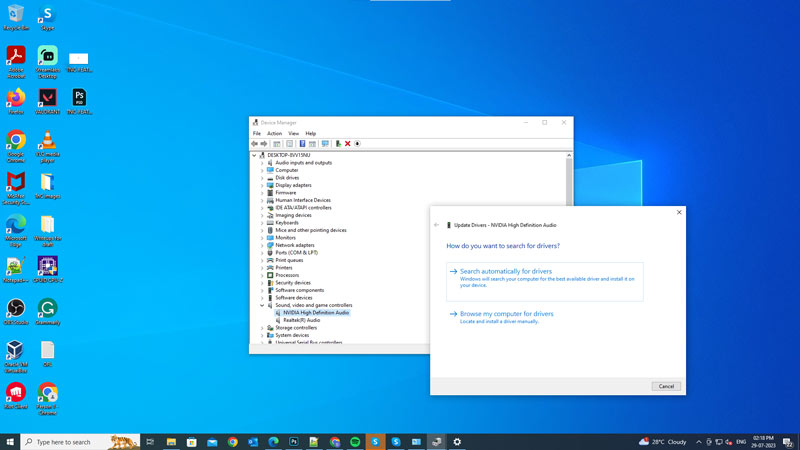Select Realtek(R) Audio device
This screenshot has width=800, height=450.
coord(302,320)
